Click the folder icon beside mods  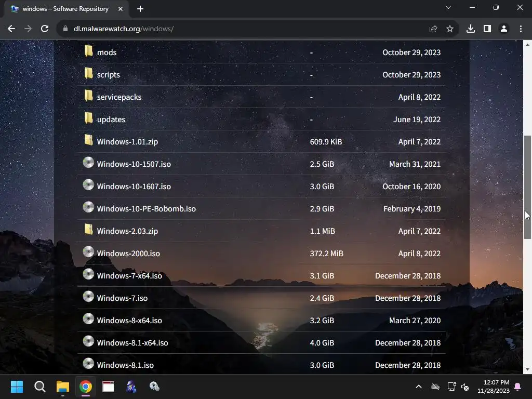coord(88,51)
